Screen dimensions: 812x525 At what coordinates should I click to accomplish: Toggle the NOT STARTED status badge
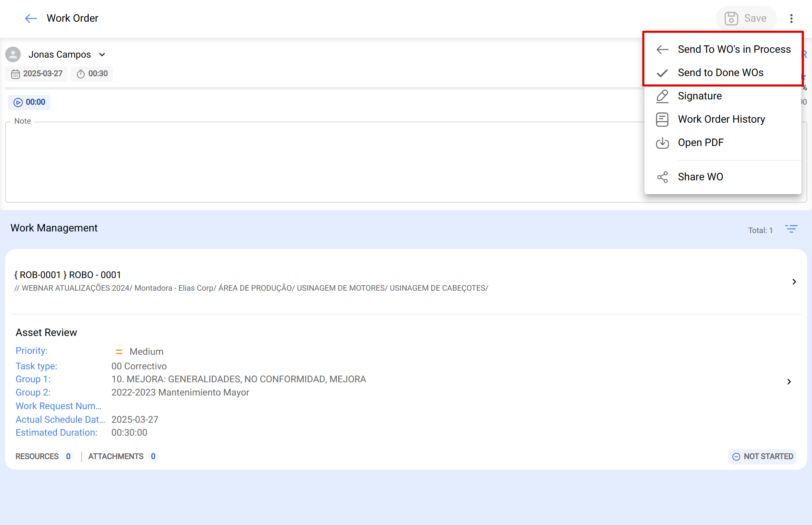pos(762,456)
